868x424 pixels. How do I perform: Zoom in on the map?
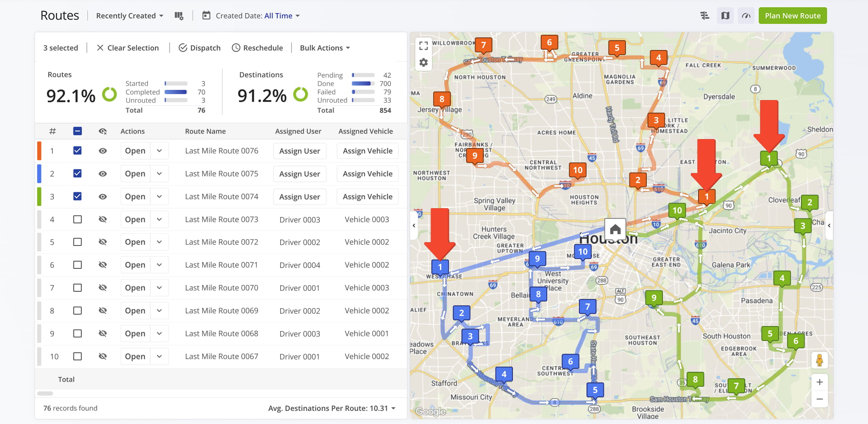(x=819, y=382)
